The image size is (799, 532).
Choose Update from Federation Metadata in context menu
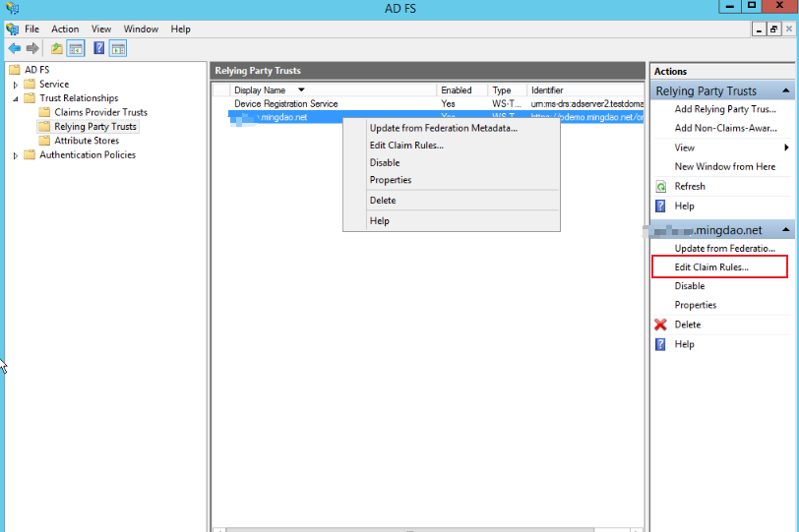(x=444, y=128)
